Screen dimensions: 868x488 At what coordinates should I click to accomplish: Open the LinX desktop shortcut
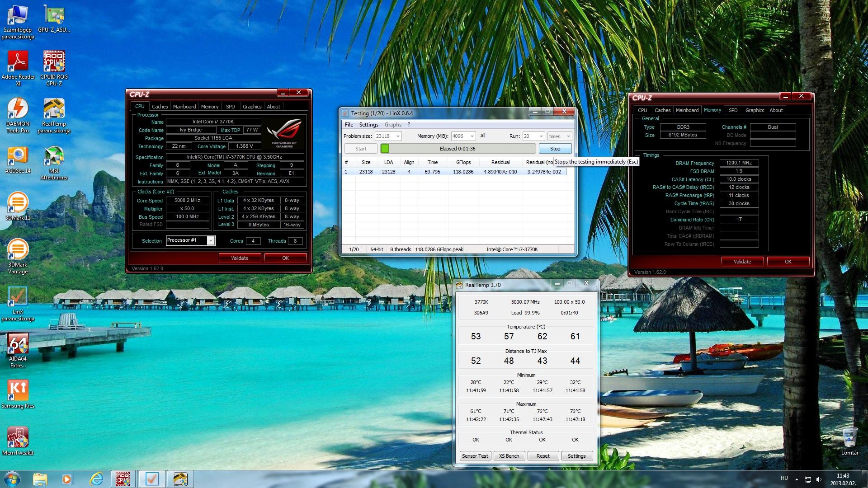(18, 303)
